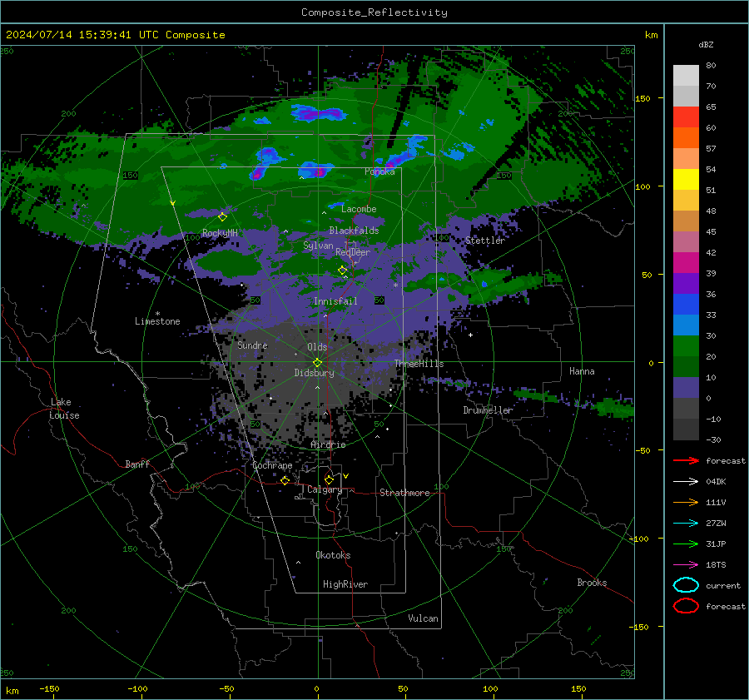Click the Limestone label on map
Image resolution: width=749 pixels, height=700 pixels.
tap(157, 321)
